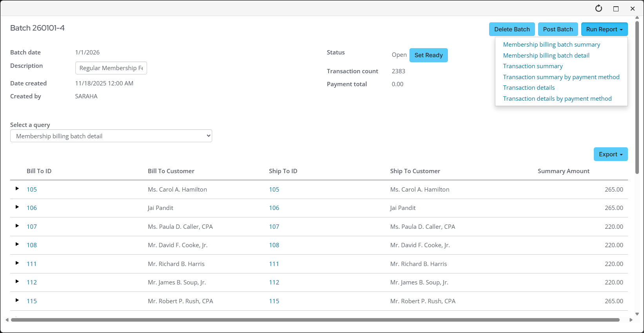Set the batch status to Ready
Screen dimensions: 644x333
428,55
